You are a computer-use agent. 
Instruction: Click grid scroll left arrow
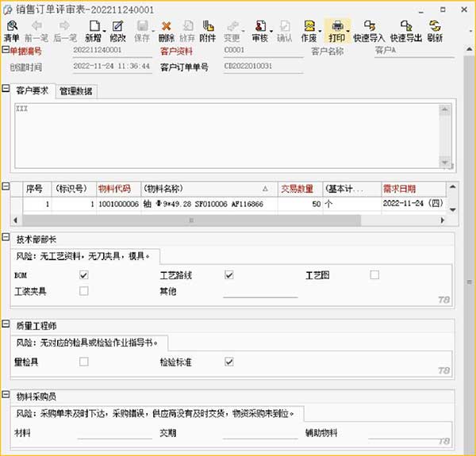pyautogui.click(x=15, y=220)
